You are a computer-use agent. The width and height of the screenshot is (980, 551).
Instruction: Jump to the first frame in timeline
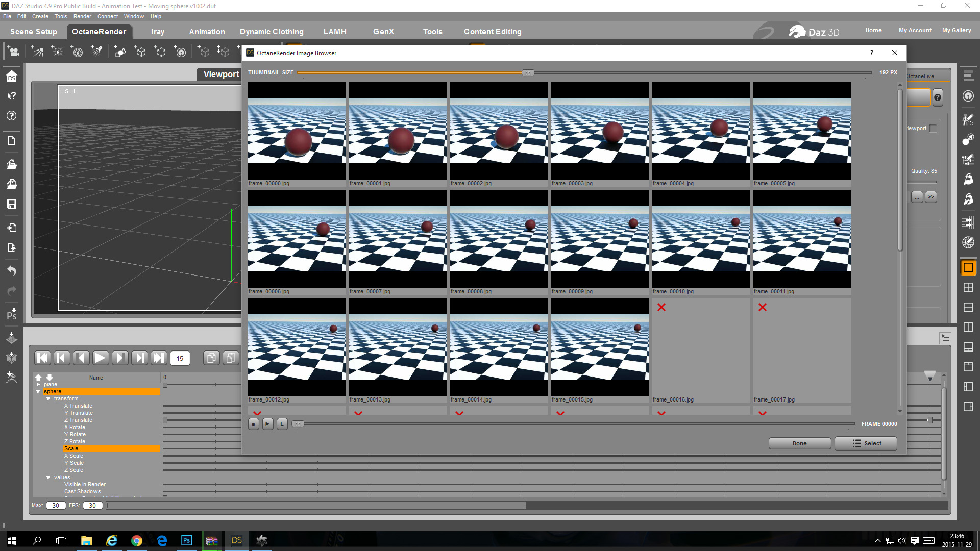point(43,358)
